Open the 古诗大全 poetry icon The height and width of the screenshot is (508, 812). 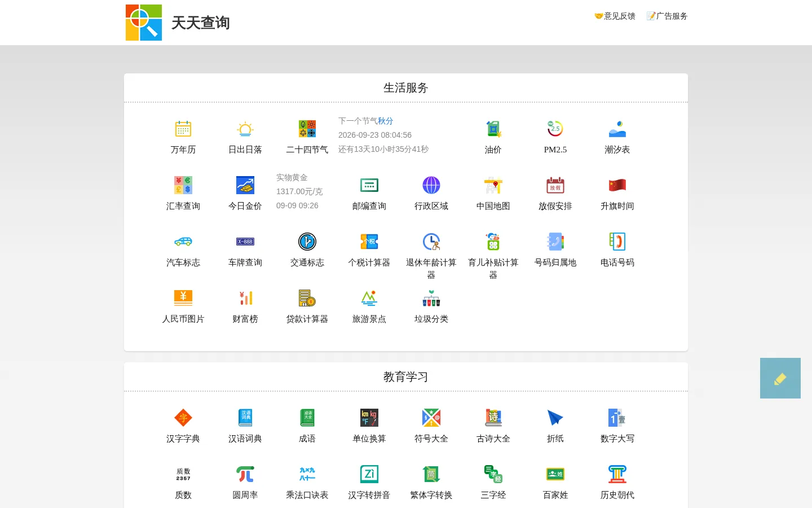[x=493, y=418]
